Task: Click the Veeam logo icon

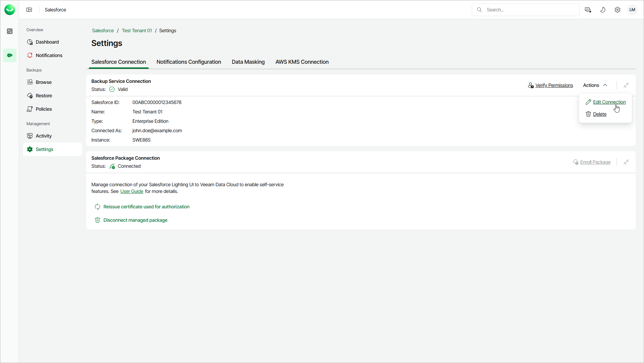Action: (x=10, y=10)
